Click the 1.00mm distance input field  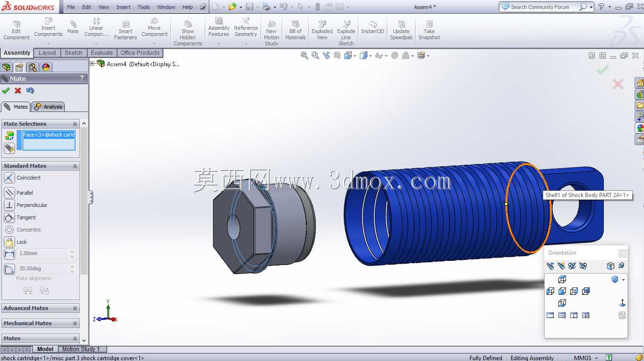43,254
